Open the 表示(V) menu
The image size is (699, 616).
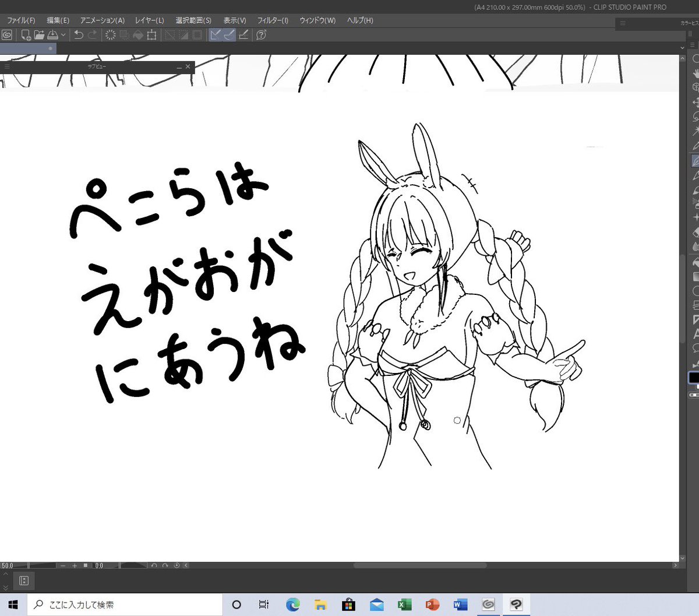point(235,20)
